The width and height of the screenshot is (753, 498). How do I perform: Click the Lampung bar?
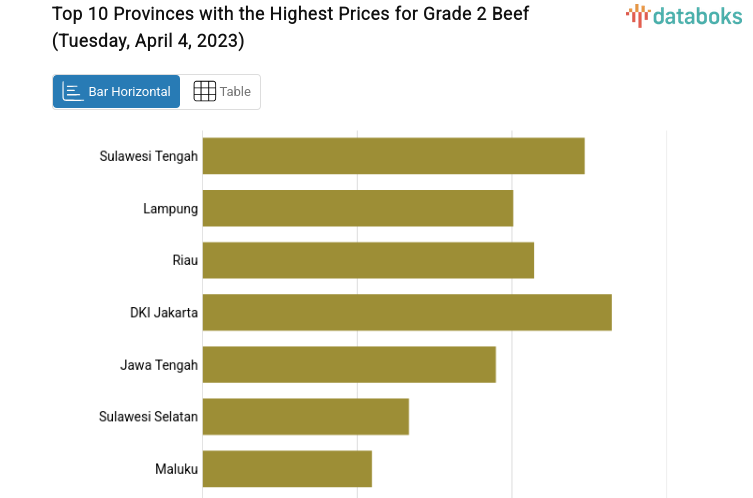357,208
